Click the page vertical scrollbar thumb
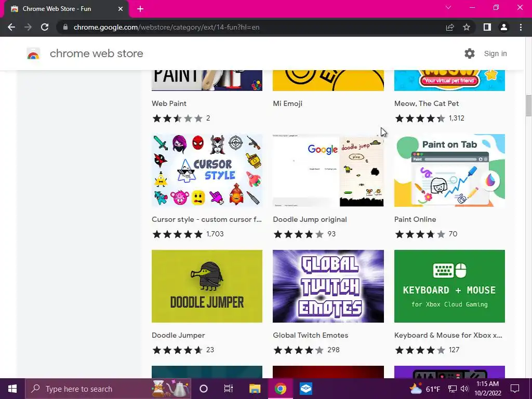Viewport: 532px width, 399px height. tap(528, 106)
